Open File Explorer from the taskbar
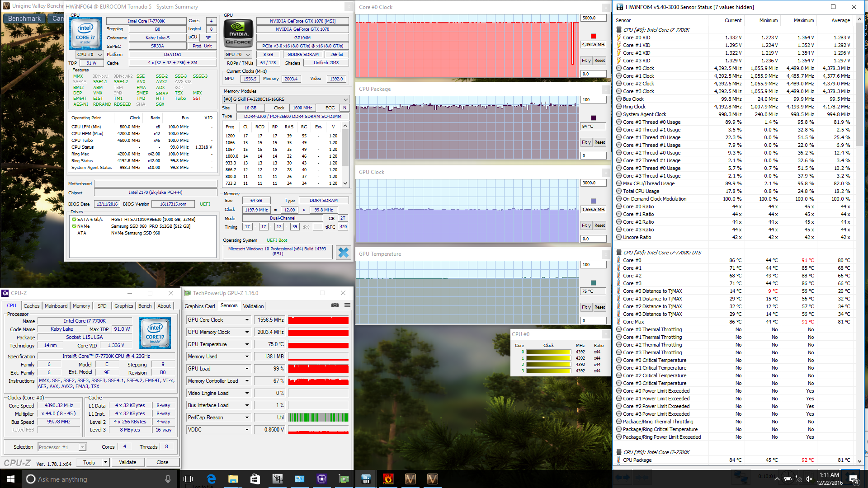 [x=233, y=479]
